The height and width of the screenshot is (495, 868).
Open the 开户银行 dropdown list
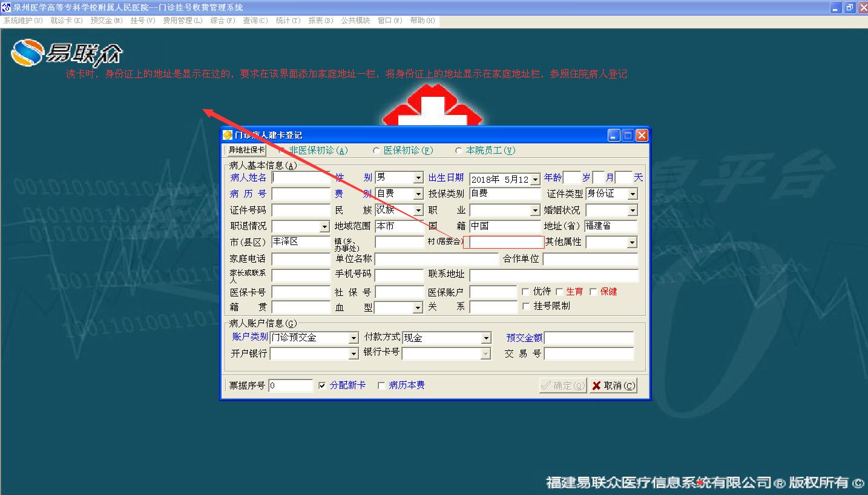click(x=353, y=353)
